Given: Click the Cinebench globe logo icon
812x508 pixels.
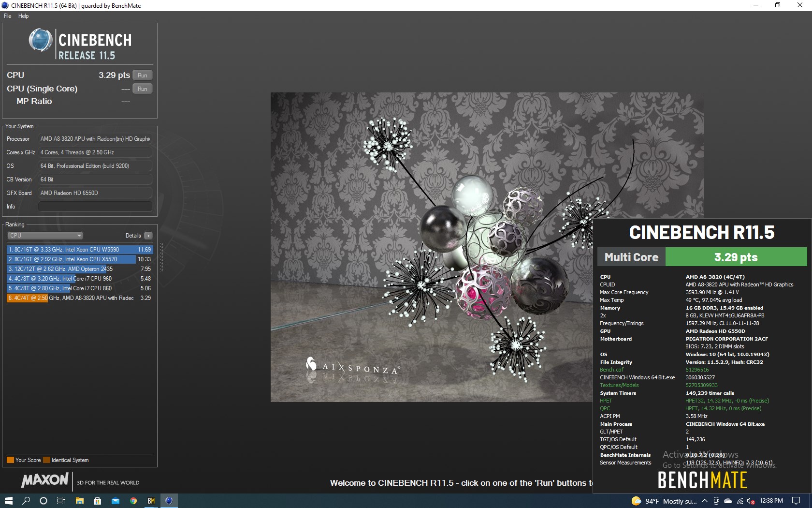Looking at the screenshot, I should [41, 40].
